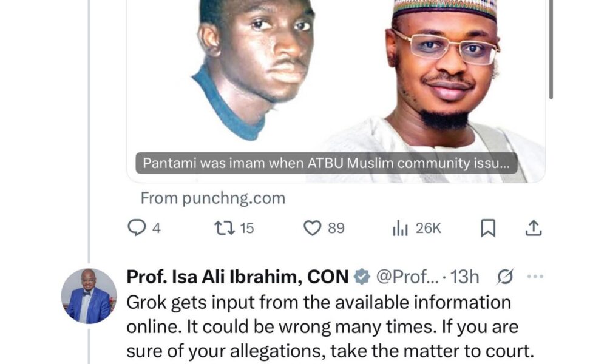Open replies via the comment bubble icon
The height and width of the screenshot is (364, 607).
point(137,228)
